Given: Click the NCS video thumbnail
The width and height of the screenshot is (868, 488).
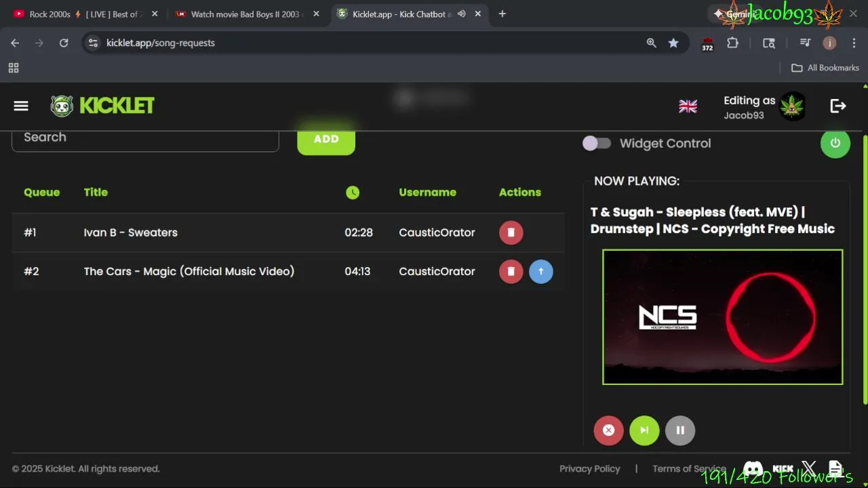Looking at the screenshot, I should point(723,317).
